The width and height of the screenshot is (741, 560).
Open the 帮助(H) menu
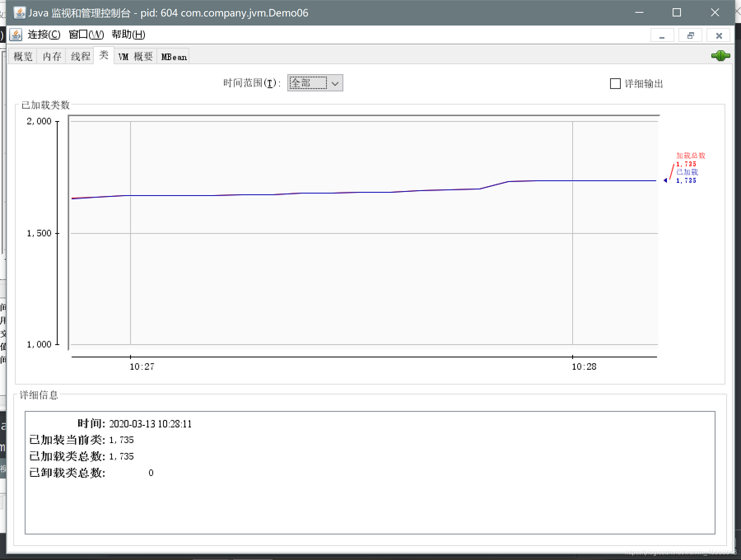pyautogui.click(x=128, y=35)
